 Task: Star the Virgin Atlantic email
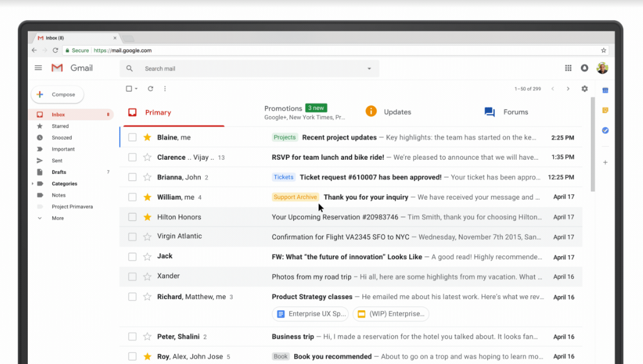click(147, 237)
